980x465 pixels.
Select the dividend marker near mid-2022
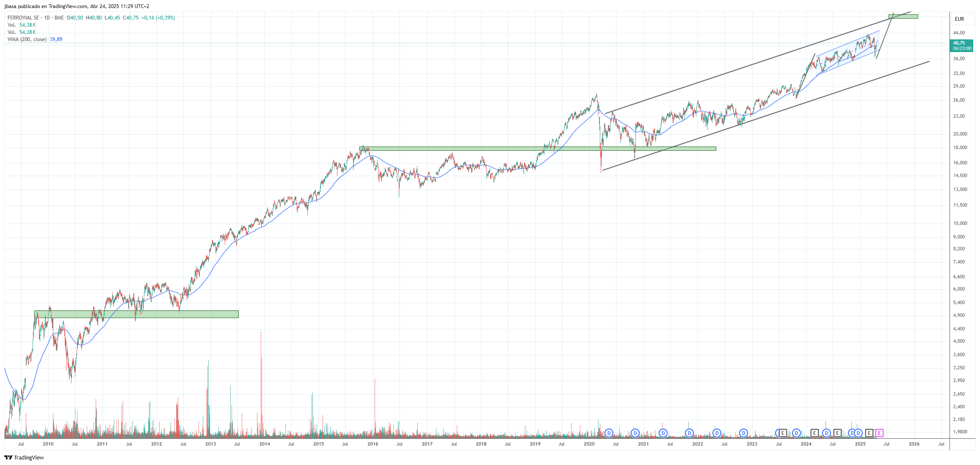coord(717,433)
